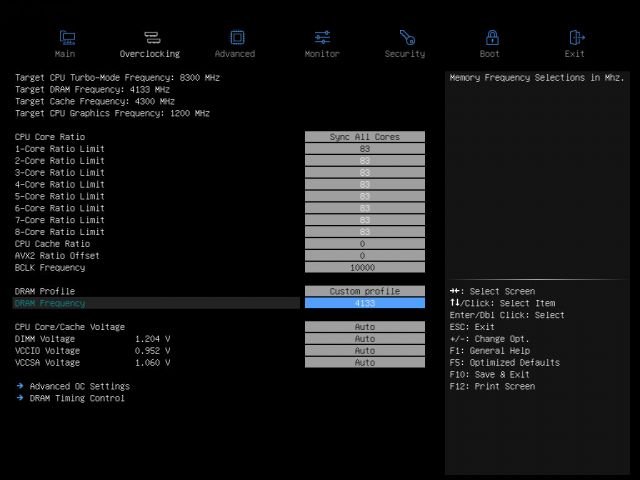Click the Memory Frequency Selections help text
640x480 pixels.
[537, 78]
